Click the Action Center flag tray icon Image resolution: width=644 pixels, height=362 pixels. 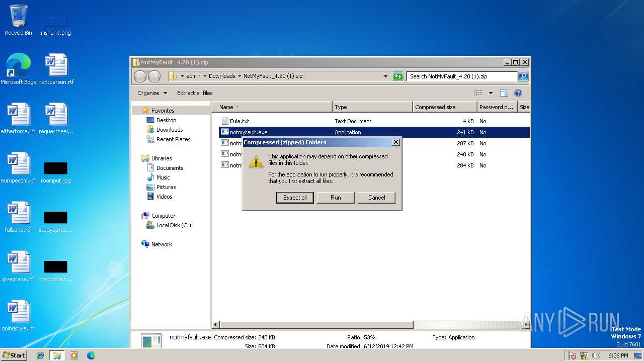coord(572,355)
